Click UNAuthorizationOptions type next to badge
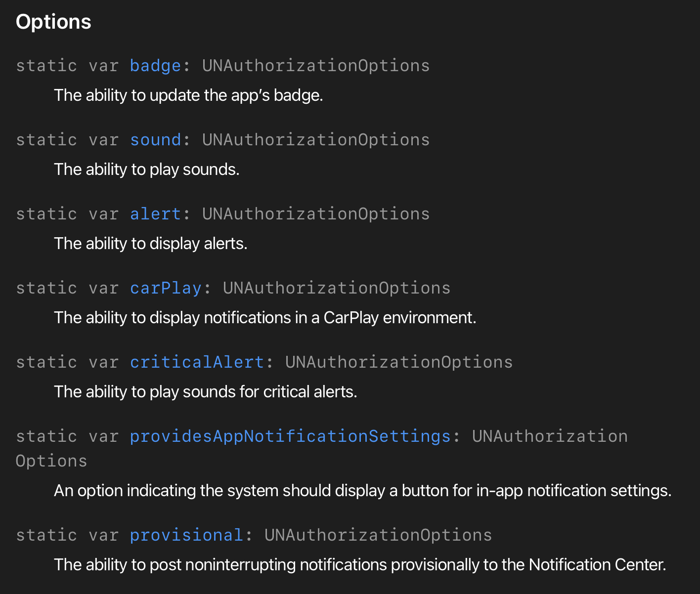Image resolution: width=700 pixels, height=594 pixels. coord(316,66)
